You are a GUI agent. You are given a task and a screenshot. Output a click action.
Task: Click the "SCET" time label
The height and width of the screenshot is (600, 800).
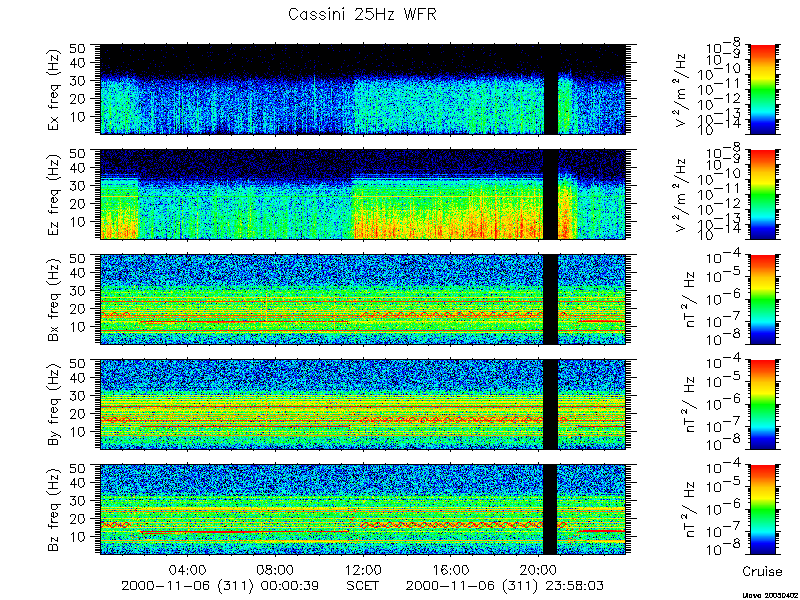click(x=363, y=586)
